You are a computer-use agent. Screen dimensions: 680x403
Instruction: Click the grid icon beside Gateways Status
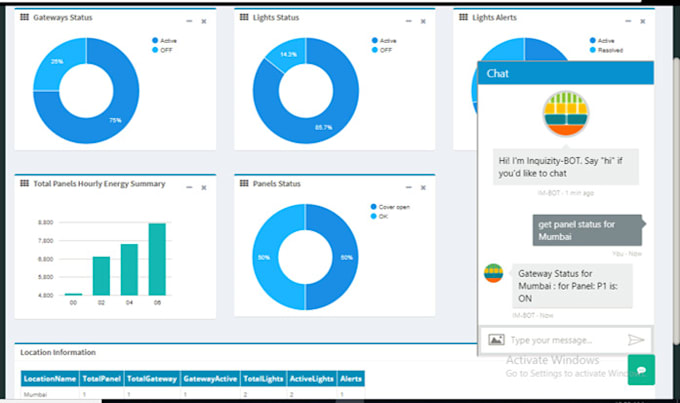coord(24,17)
